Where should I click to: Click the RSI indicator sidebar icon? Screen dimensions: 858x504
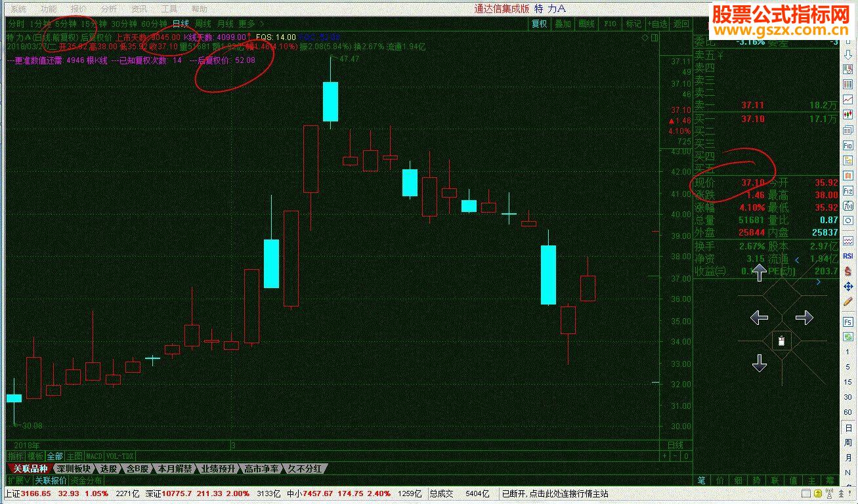[x=848, y=256]
